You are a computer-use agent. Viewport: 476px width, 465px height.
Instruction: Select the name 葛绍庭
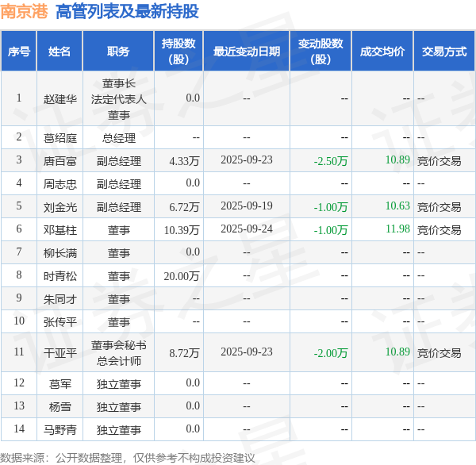pyautogui.click(x=59, y=138)
